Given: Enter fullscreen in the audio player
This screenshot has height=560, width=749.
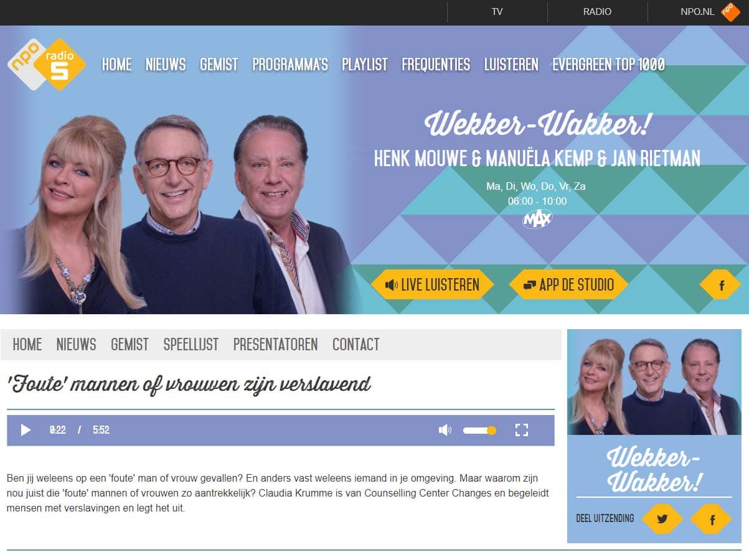Looking at the screenshot, I should pos(522,430).
